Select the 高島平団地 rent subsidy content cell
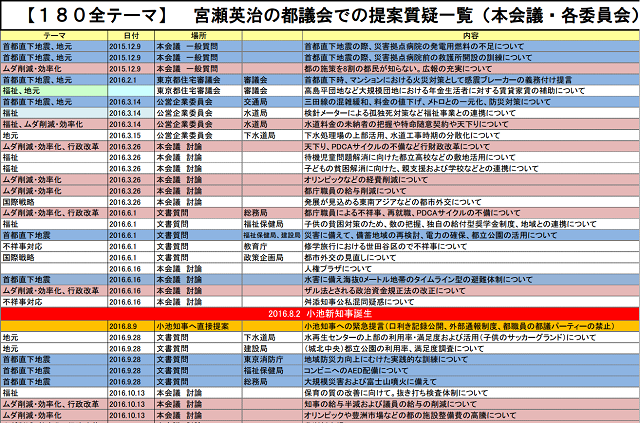This screenshot has width=640, height=423. (x=471, y=91)
